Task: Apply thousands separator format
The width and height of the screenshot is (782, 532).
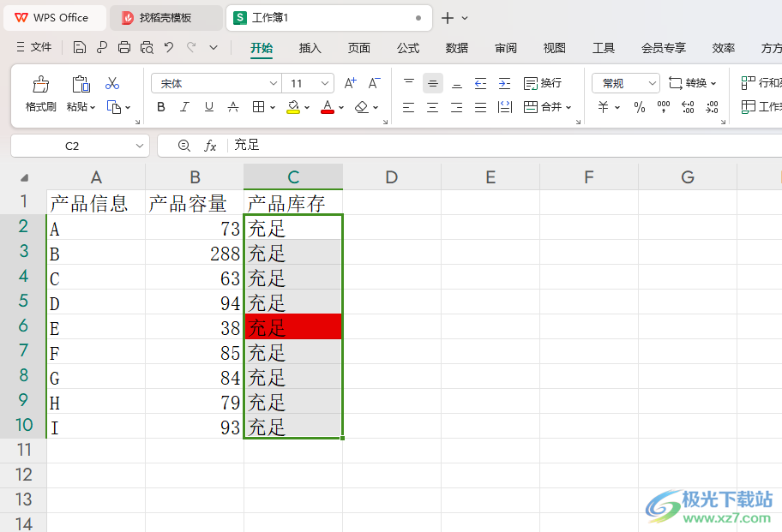Action: (664, 106)
